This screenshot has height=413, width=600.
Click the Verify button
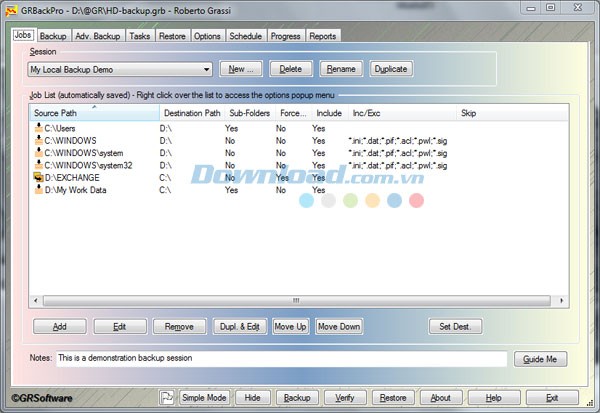345,397
